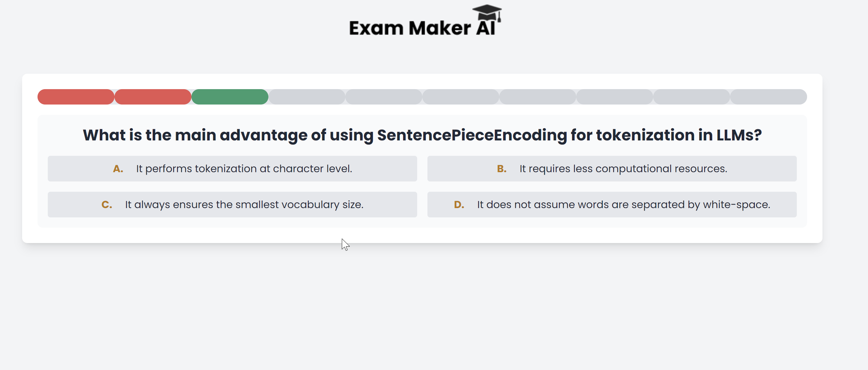868x370 pixels.
Task: Click the second red progress segment
Action: [x=153, y=97]
